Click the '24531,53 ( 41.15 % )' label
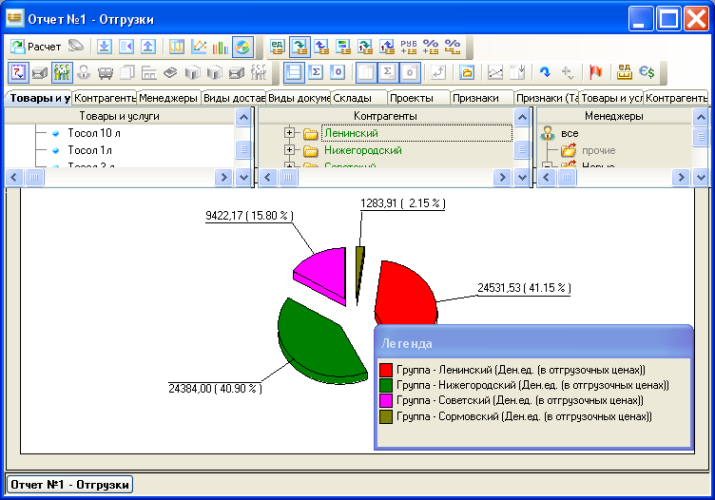Screen dimensions: 715x500 coord(524,288)
